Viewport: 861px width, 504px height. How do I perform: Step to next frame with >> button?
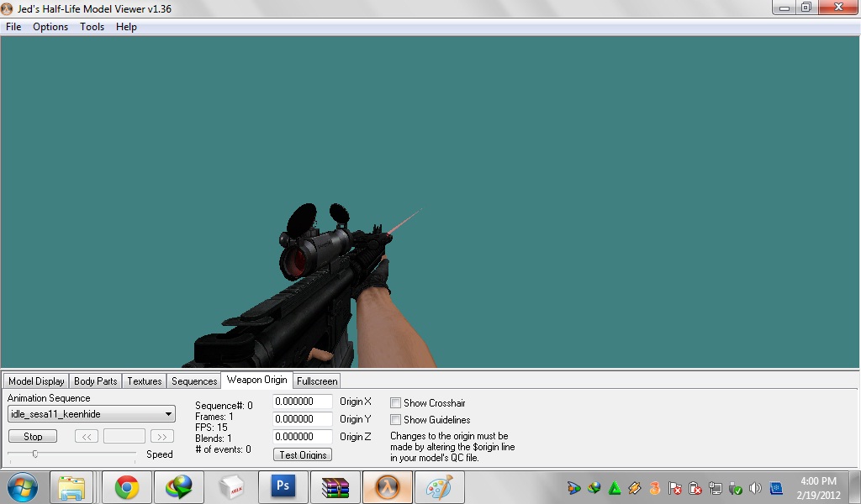click(x=162, y=437)
